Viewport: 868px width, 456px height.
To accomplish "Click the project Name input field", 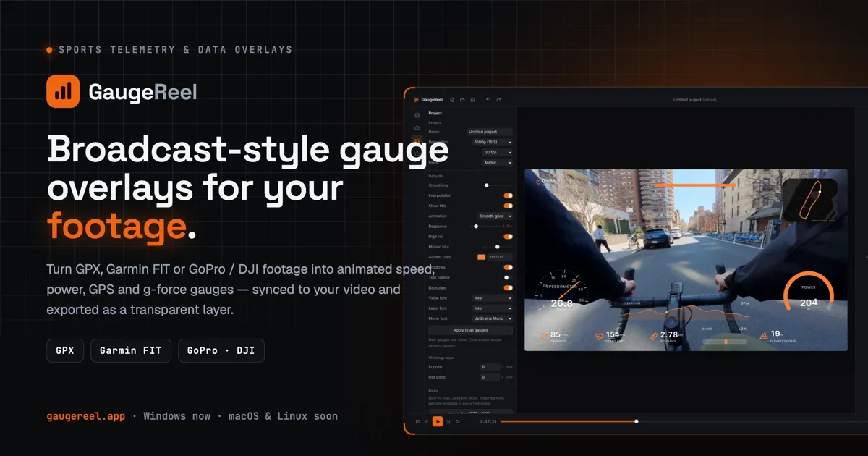I will coord(489,132).
